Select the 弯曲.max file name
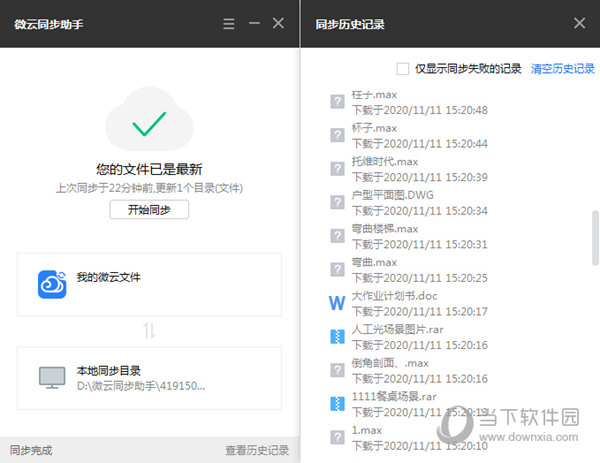 374,262
